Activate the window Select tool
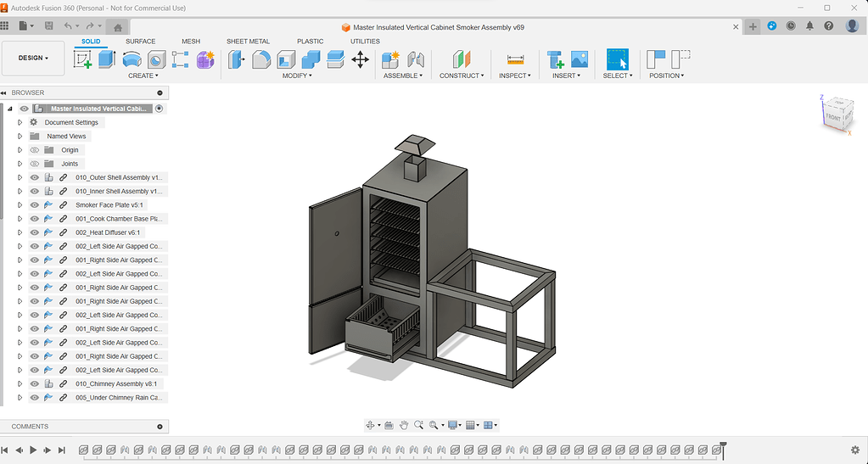The image size is (868, 464). [617, 59]
